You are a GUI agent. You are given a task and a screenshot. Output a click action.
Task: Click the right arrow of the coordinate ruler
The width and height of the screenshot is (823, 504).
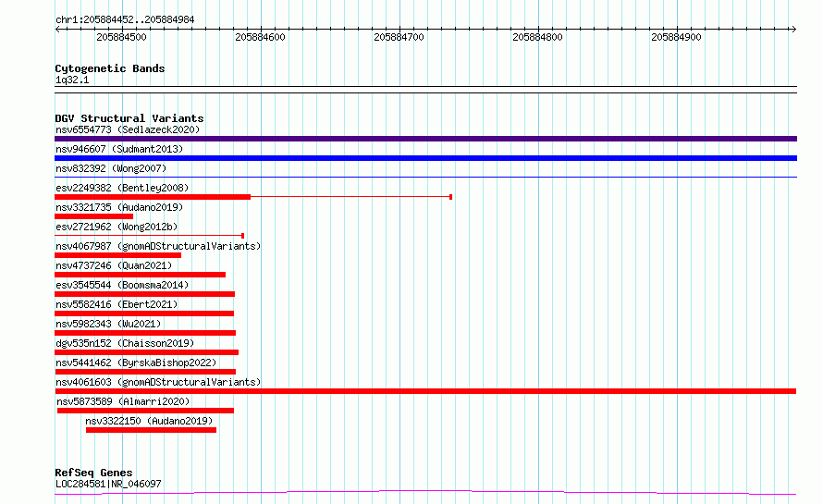point(793,30)
